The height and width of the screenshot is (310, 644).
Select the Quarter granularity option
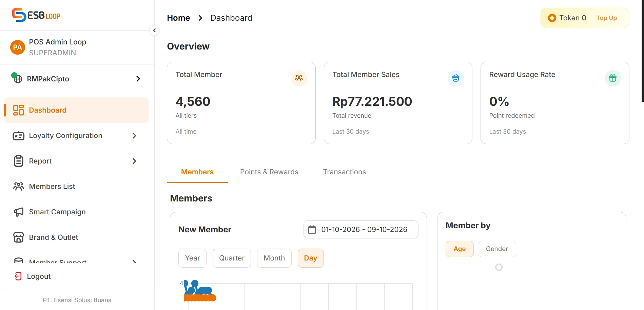pyautogui.click(x=232, y=258)
